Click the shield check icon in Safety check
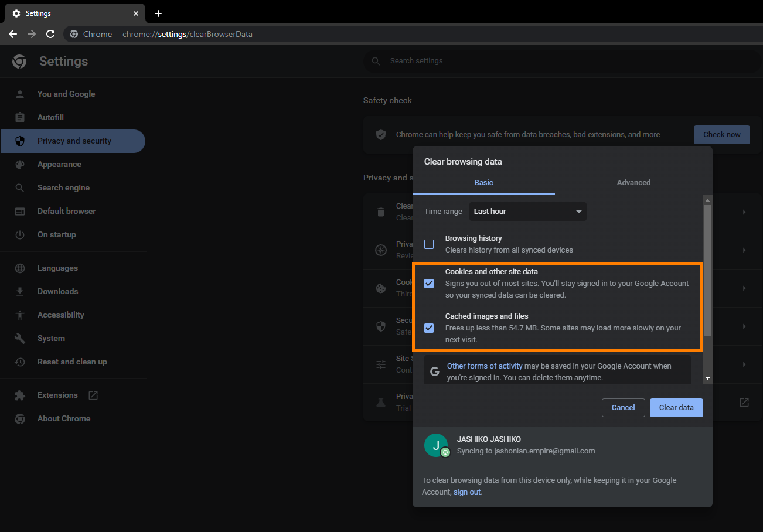Image resolution: width=763 pixels, height=532 pixels. 381,135
